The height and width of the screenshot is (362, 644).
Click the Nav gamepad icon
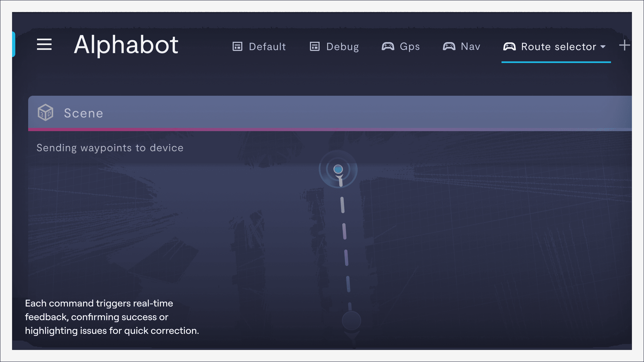[449, 46]
